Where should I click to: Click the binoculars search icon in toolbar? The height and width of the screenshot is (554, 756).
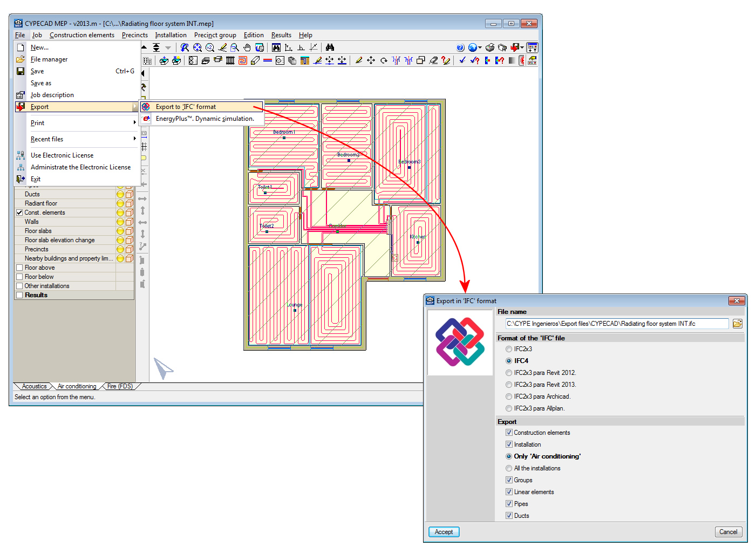coord(330,47)
